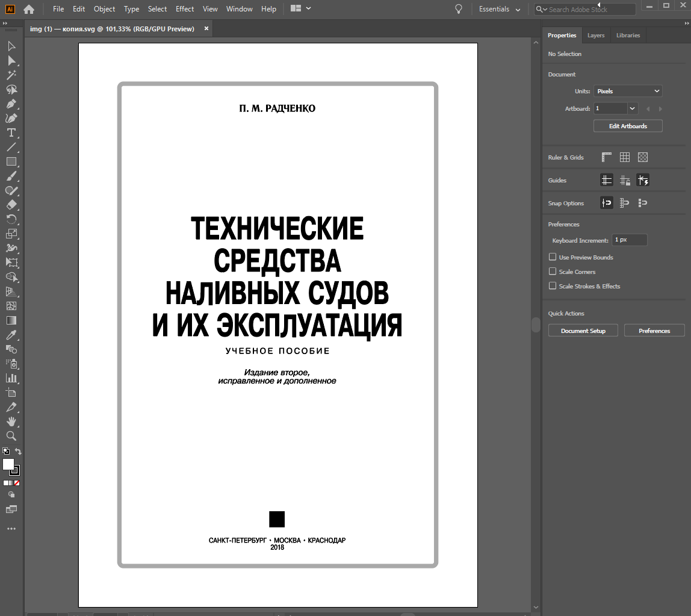This screenshot has height=616, width=691.
Task: Open the Effect menu
Action: (x=185, y=9)
